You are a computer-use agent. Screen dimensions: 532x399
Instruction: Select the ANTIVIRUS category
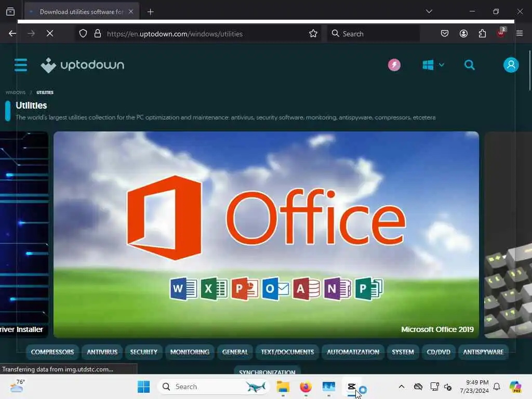point(102,352)
